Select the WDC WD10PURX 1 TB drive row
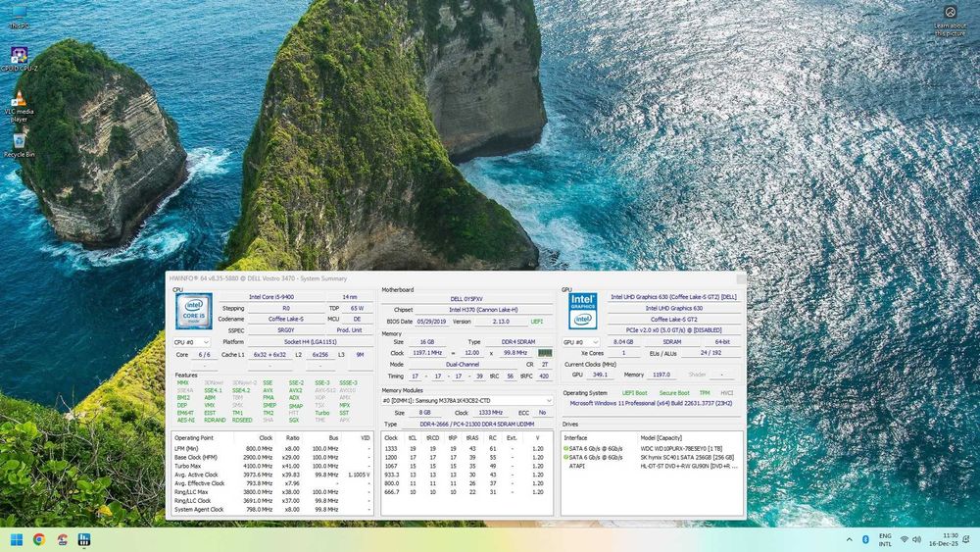Image resolution: width=980 pixels, height=552 pixels. coord(652,449)
